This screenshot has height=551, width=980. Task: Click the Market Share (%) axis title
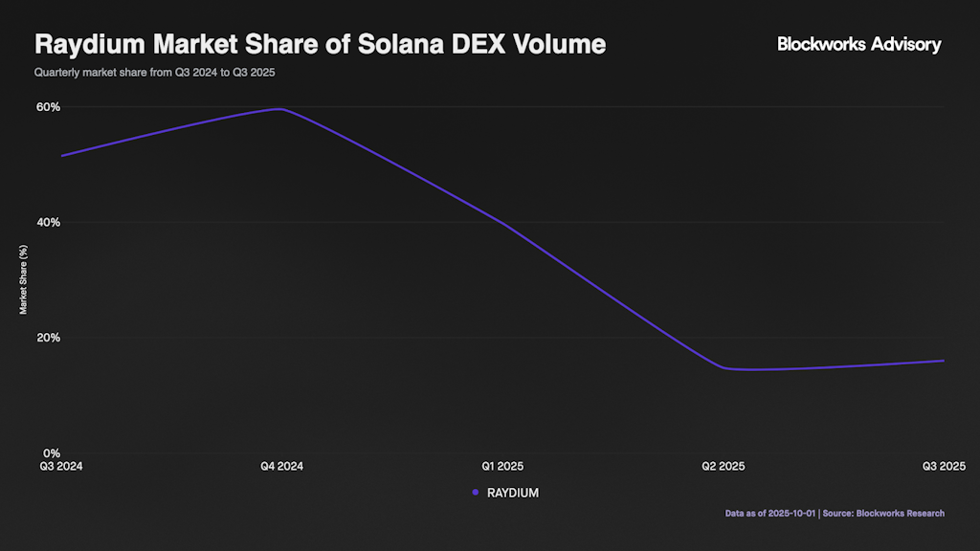click(x=24, y=279)
